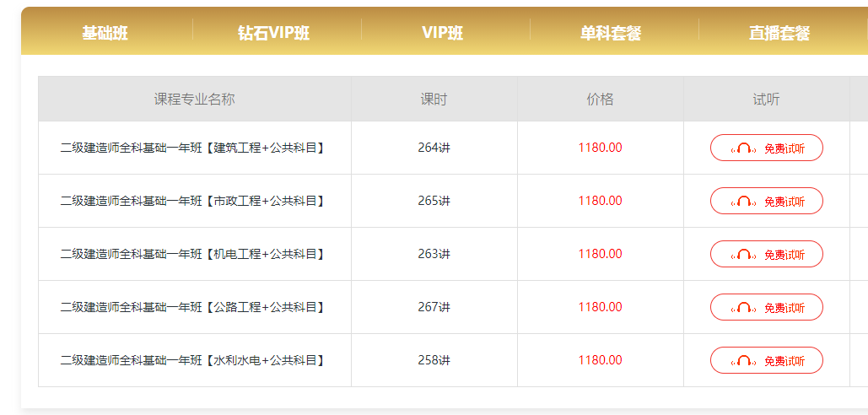Click headphone icon in 机电工程 row

click(x=744, y=255)
